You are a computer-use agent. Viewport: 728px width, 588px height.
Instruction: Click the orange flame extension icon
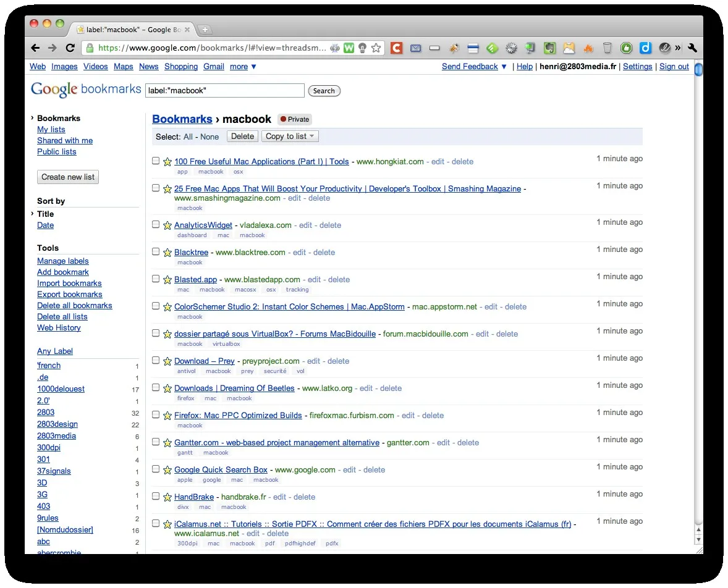click(588, 48)
